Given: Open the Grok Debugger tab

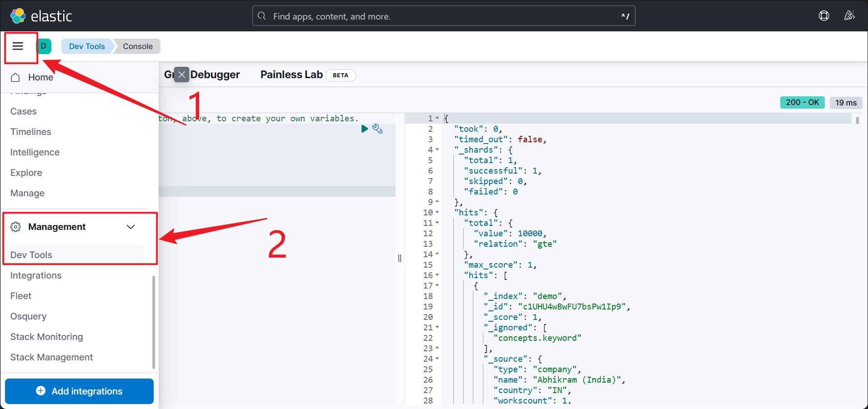Looking at the screenshot, I should point(214,75).
